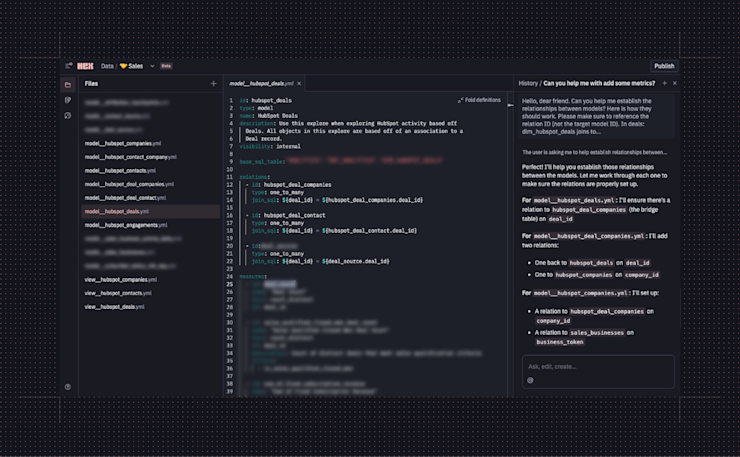This screenshot has width=740, height=457.
Task: Click 'id: hubspot_deal_contact' on line 16
Action: pyautogui.click(x=288, y=215)
